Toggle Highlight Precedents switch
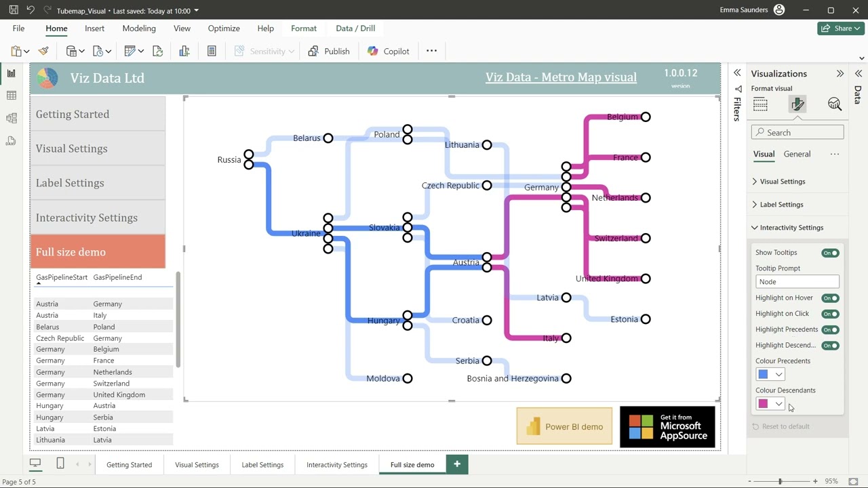The image size is (868, 488). click(830, 330)
